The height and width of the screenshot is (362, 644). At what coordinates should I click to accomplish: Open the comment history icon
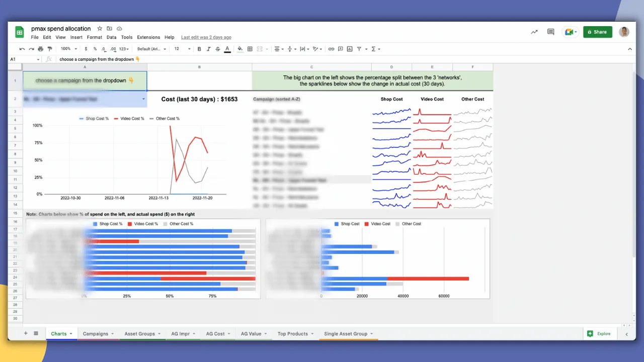pyautogui.click(x=551, y=32)
